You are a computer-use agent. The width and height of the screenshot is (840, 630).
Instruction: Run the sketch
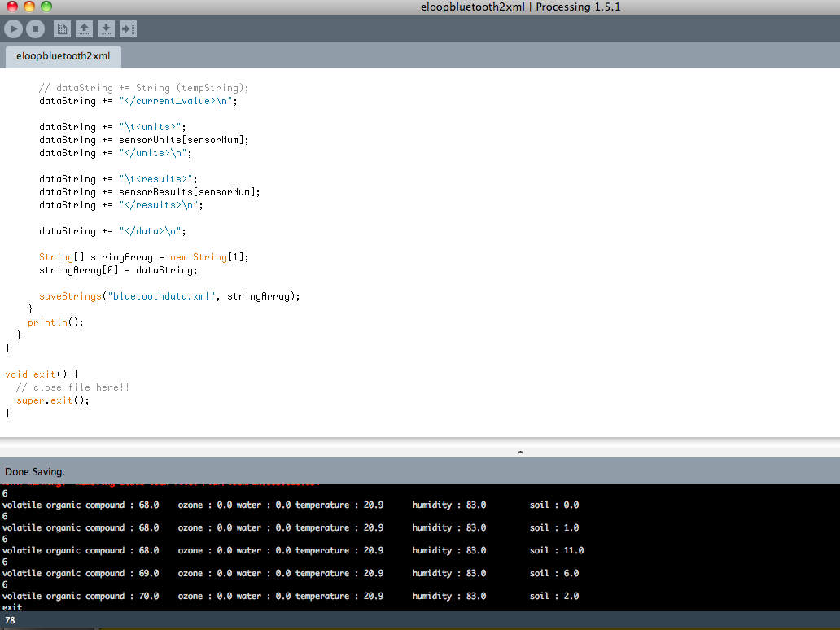[13, 28]
